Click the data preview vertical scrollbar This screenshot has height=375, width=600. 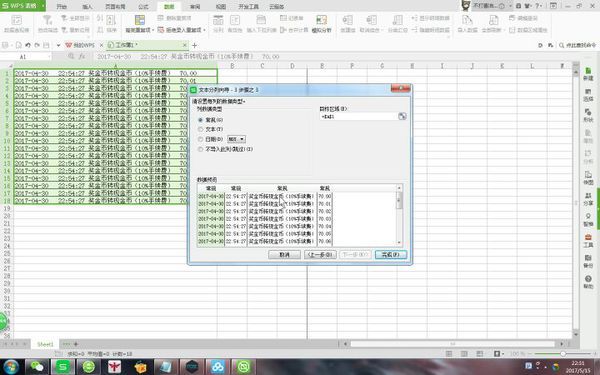(x=399, y=215)
